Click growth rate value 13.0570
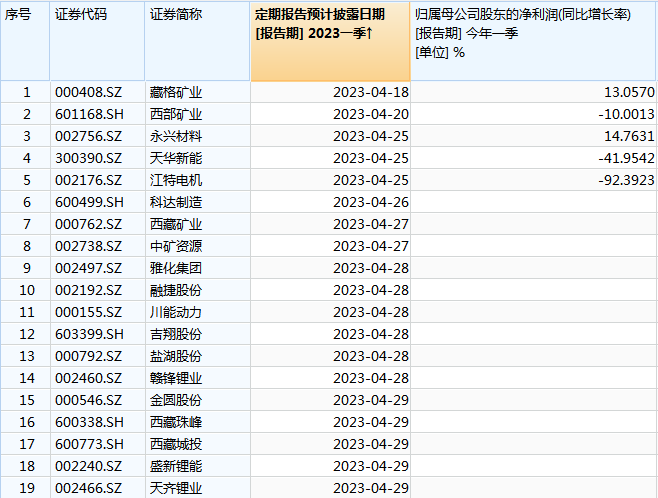 tap(629, 92)
